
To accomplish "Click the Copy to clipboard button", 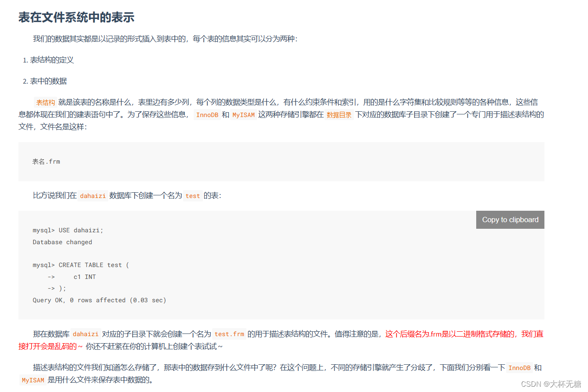I will (510, 220).
